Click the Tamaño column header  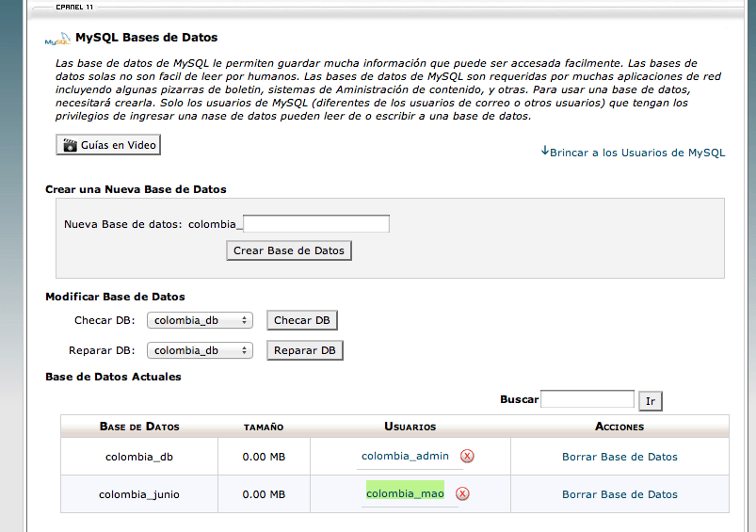(x=264, y=427)
